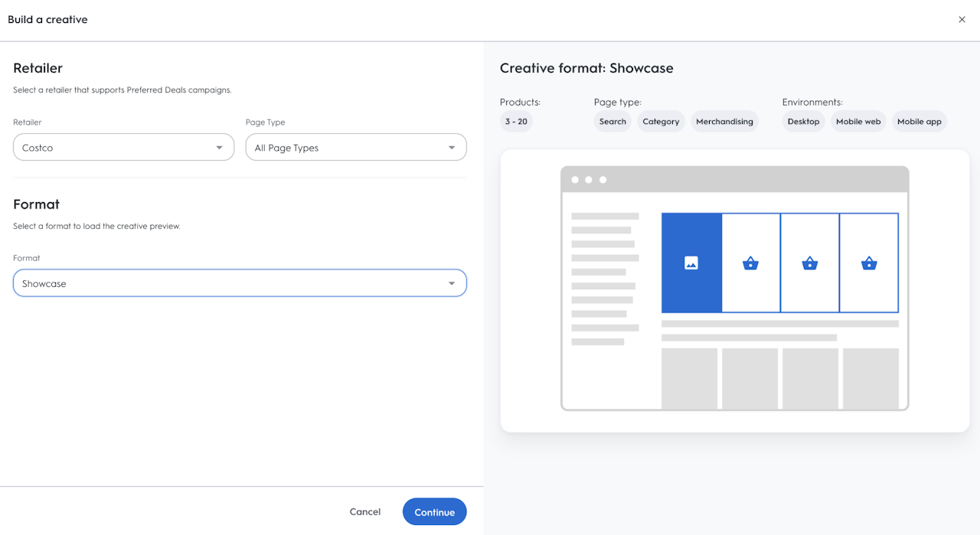The width and height of the screenshot is (980, 535).
Task: Click the Desktop environment chip
Action: coord(803,122)
